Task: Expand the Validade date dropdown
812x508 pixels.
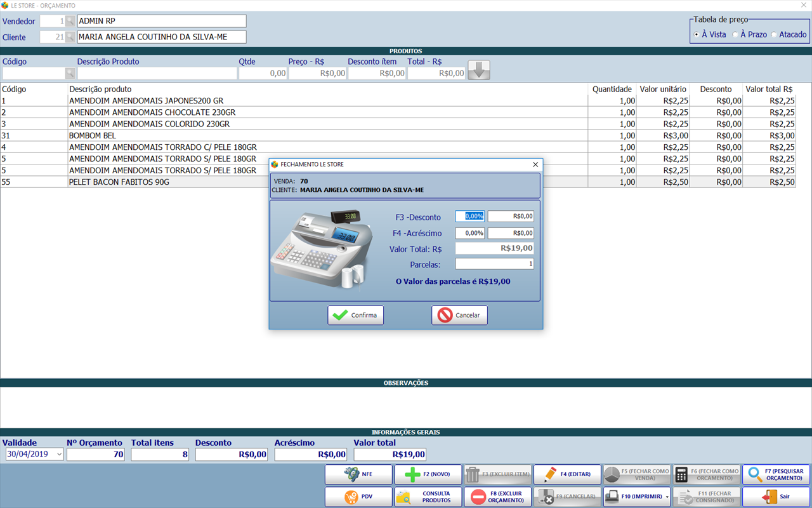Action: pos(59,454)
